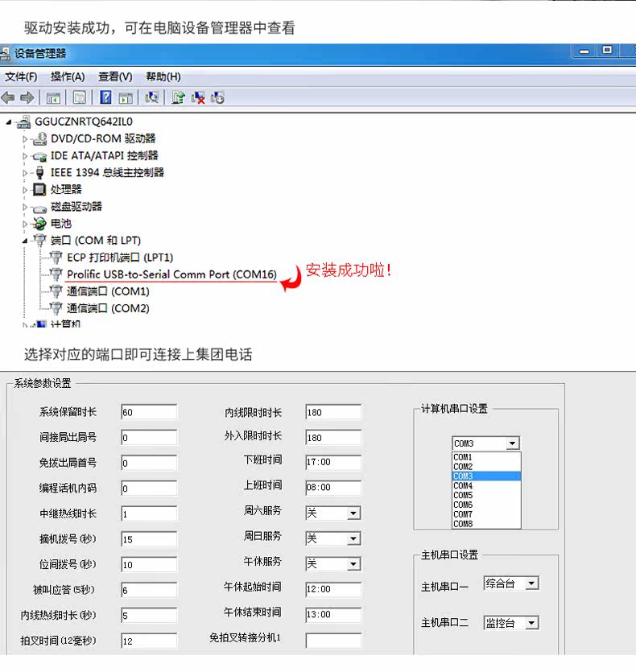The image size is (636, 672).
Task: Select the ECP 打印机端口 (LPT1) row
Action: tap(120, 258)
